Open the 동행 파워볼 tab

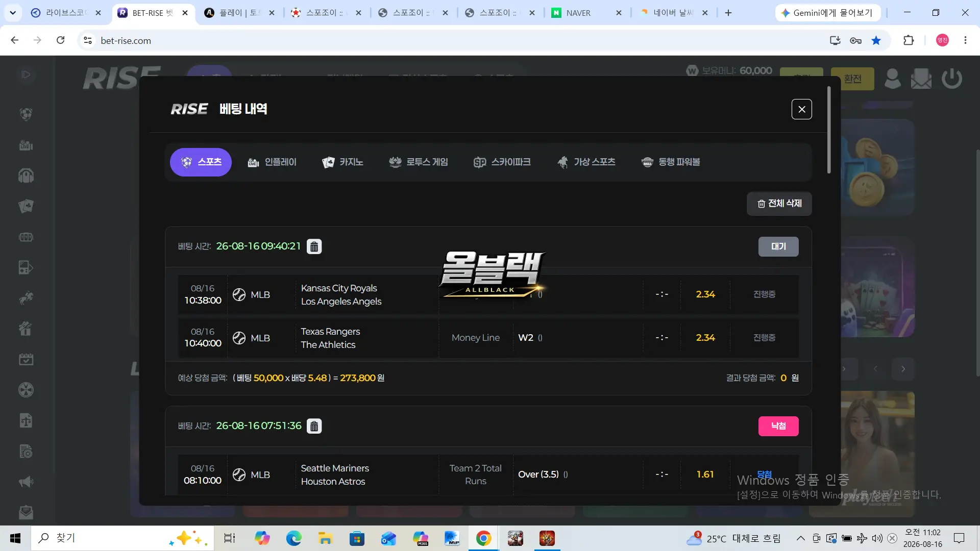click(x=670, y=162)
